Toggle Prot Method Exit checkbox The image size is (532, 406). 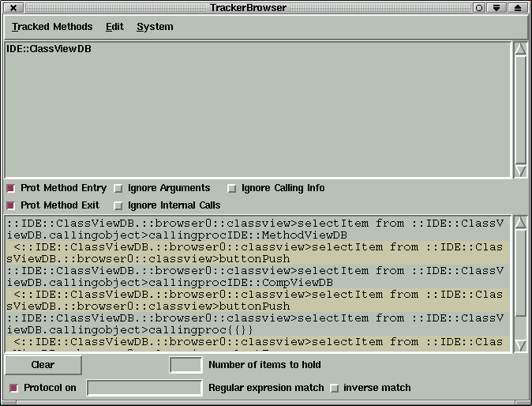[11, 206]
